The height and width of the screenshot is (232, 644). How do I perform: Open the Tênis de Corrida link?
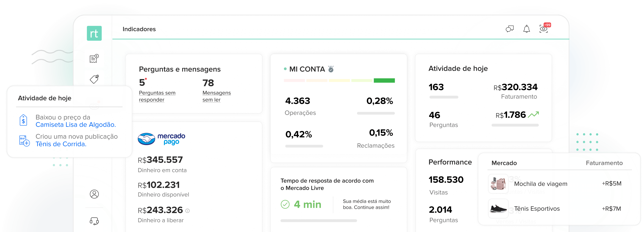[x=61, y=144]
